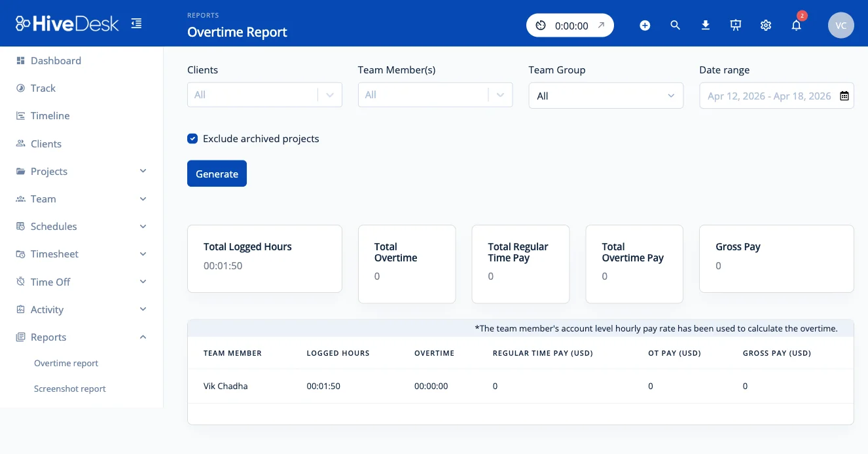The image size is (868, 454).
Task: Uncheck Exclude archived projects checkbox
Action: (x=192, y=139)
